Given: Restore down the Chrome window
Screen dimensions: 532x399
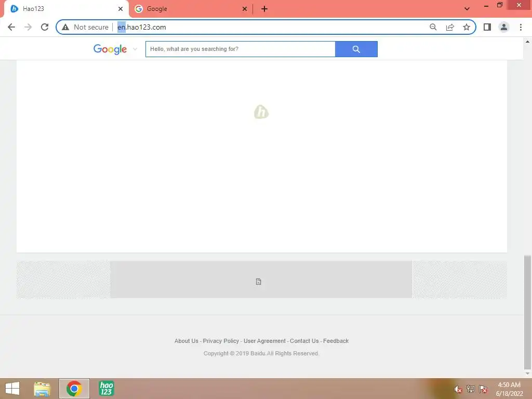Looking at the screenshot, I should 499,5.
